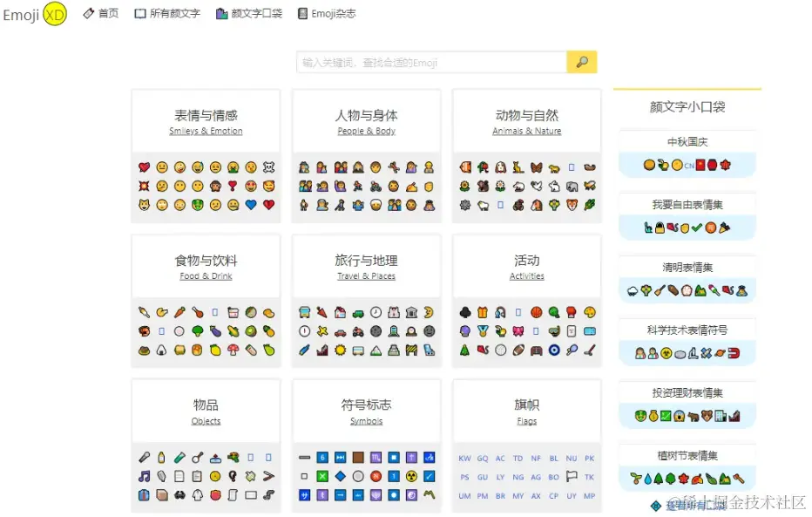Select the crescent moon face emoji
812x517 pixels.
(x=429, y=312)
